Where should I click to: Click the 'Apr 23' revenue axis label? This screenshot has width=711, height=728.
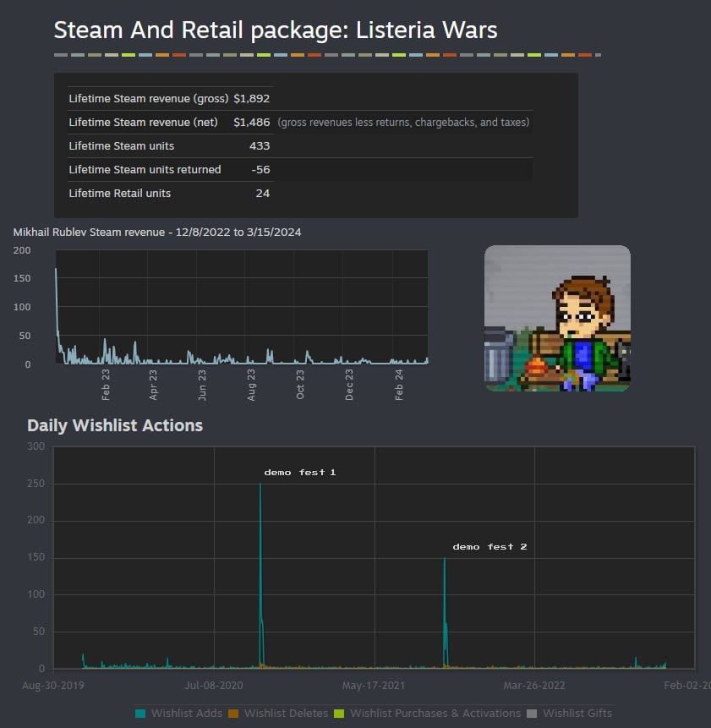153,385
